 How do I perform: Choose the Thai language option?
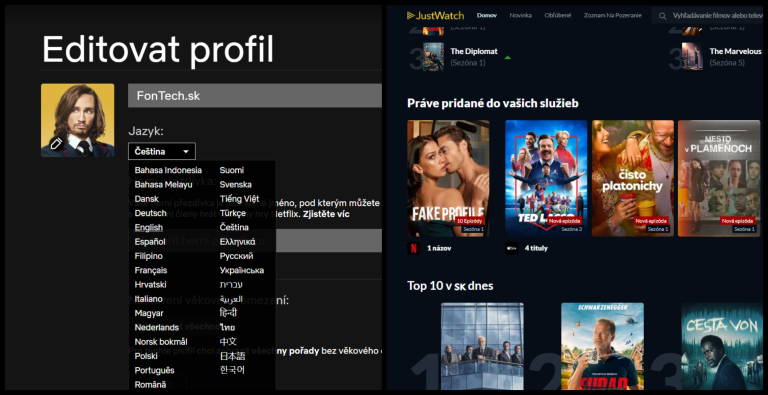coord(227,327)
